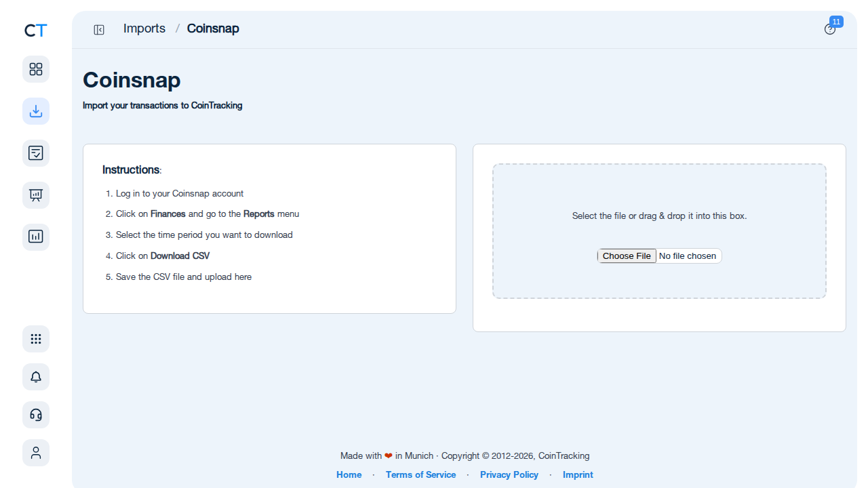Open the bar chart reports icon in sidebar

tap(36, 237)
